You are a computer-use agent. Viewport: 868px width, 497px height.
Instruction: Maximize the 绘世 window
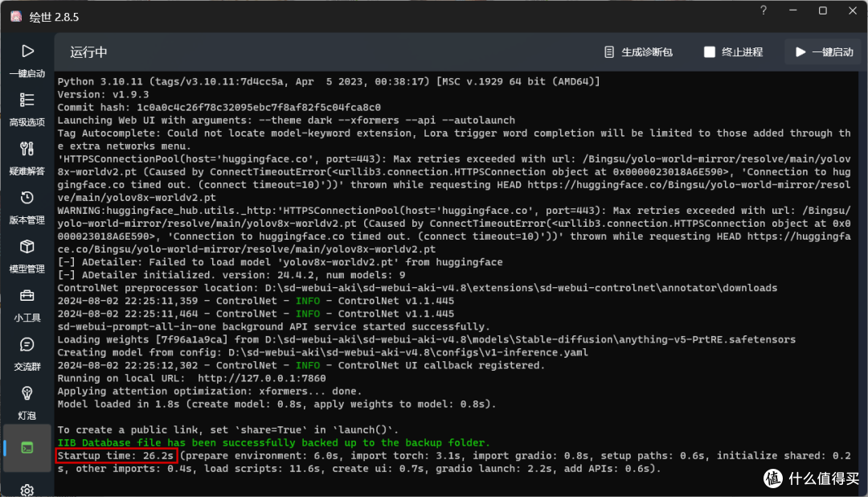[x=823, y=10]
